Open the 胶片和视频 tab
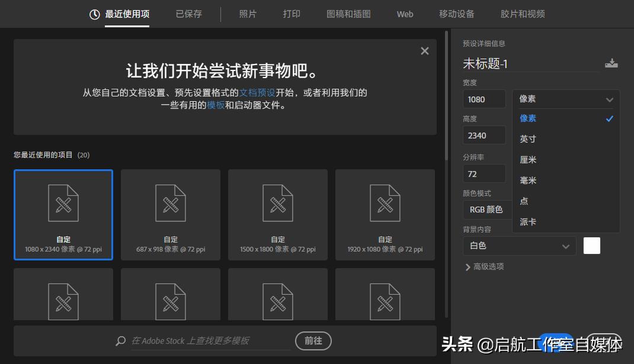 pyautogui.click(x=522, y=14)
